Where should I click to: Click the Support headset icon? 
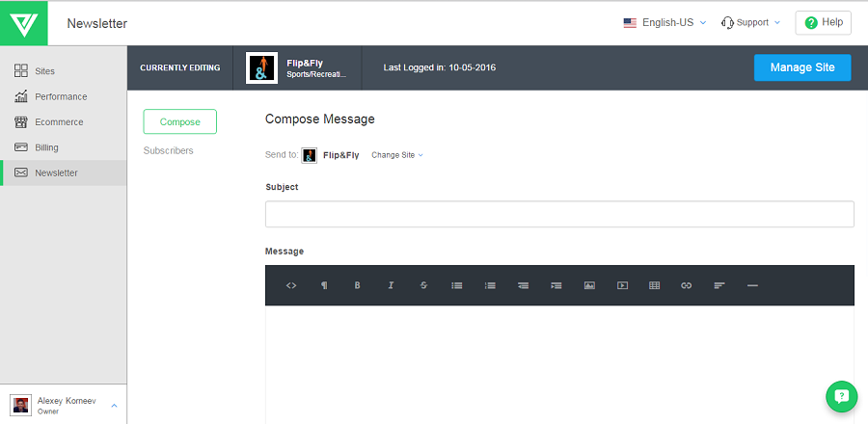[727, 23]
